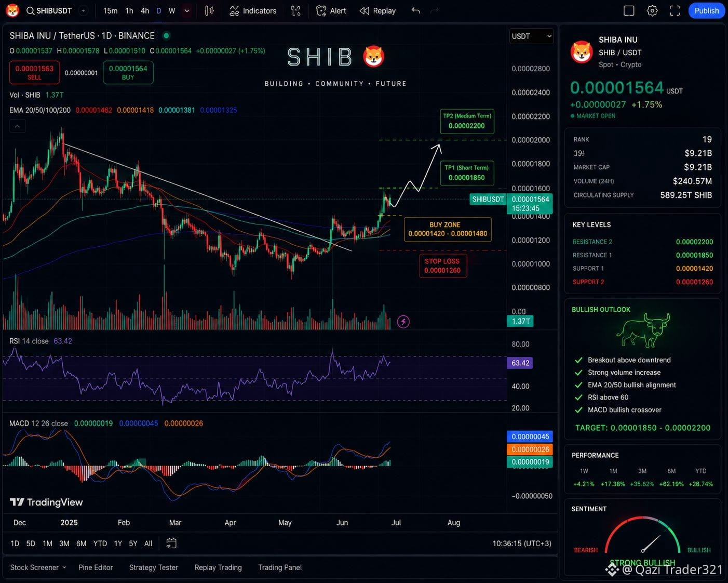Select the YTD date range
The image size is (728, 583).
(100, 544)
